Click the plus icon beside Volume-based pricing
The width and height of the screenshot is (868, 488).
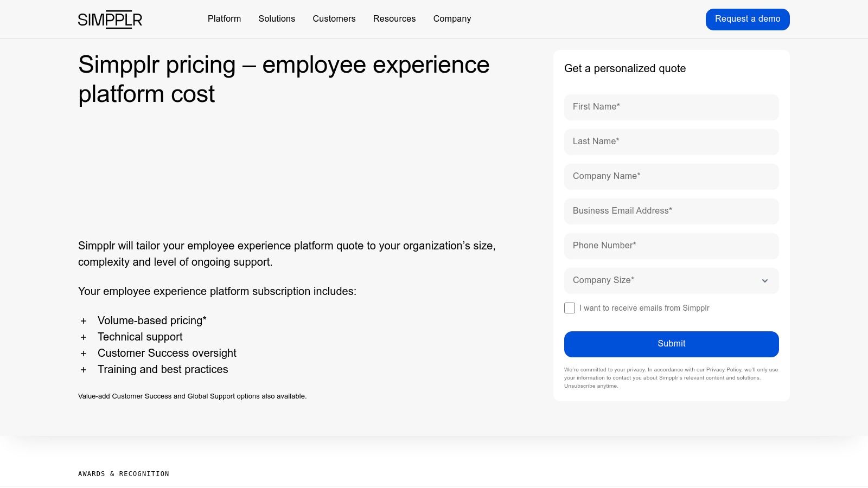point(84,321)
